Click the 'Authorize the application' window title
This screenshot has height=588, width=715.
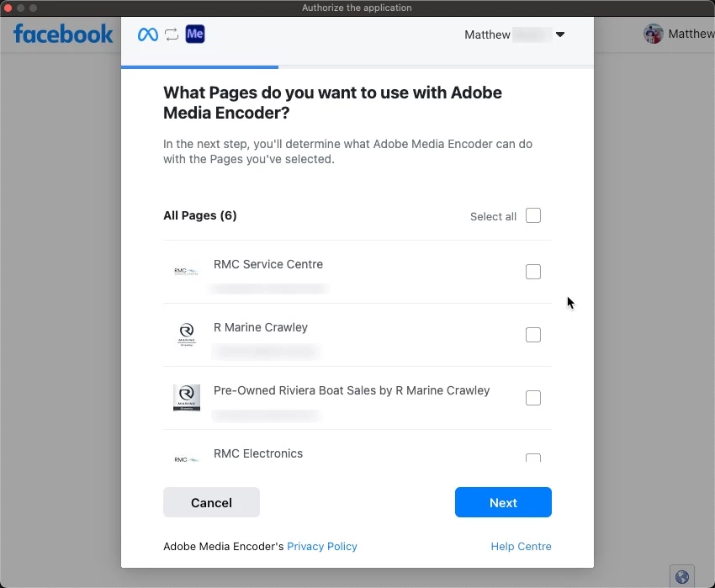point(357,8)
